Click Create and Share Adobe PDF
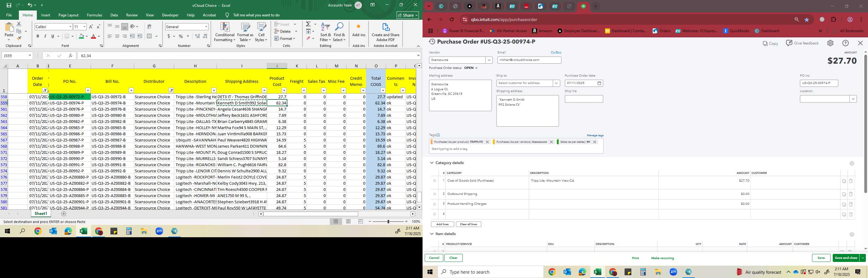 tap(385, 32)
